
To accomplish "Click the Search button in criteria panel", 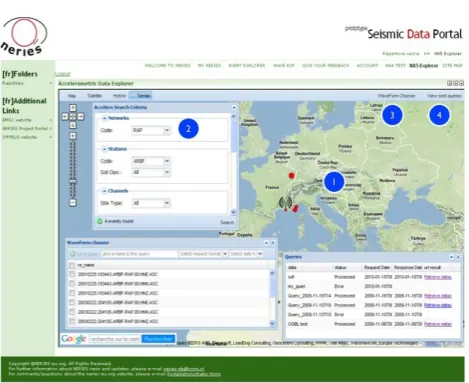I will click(227, 222).
